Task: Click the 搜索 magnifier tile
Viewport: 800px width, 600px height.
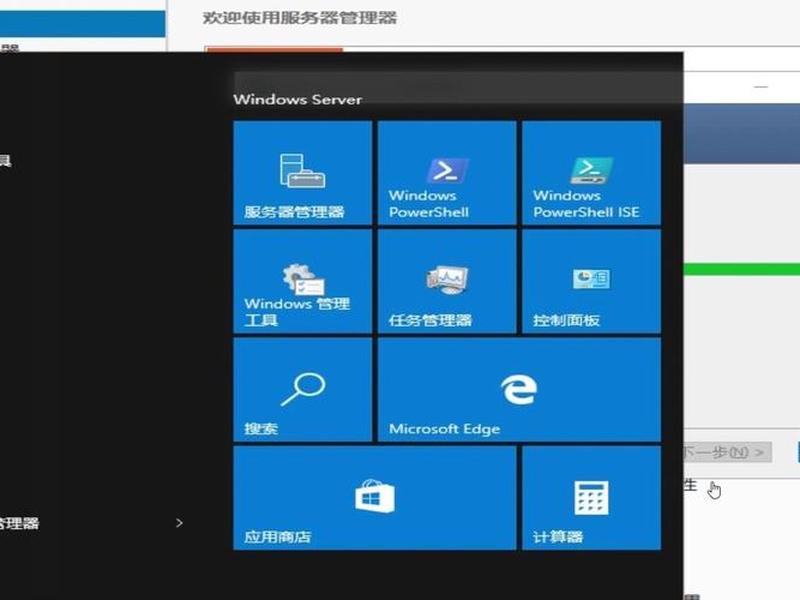Action: coord(303,390)
